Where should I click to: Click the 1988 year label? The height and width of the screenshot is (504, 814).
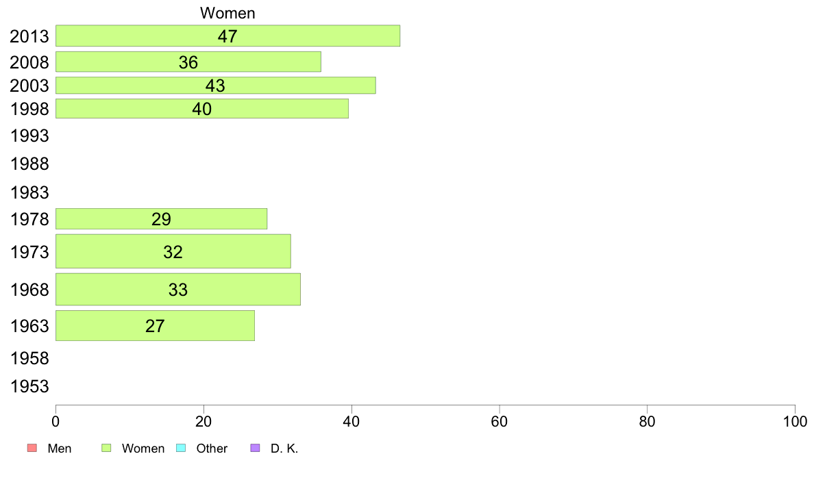(x=29, y=164)
